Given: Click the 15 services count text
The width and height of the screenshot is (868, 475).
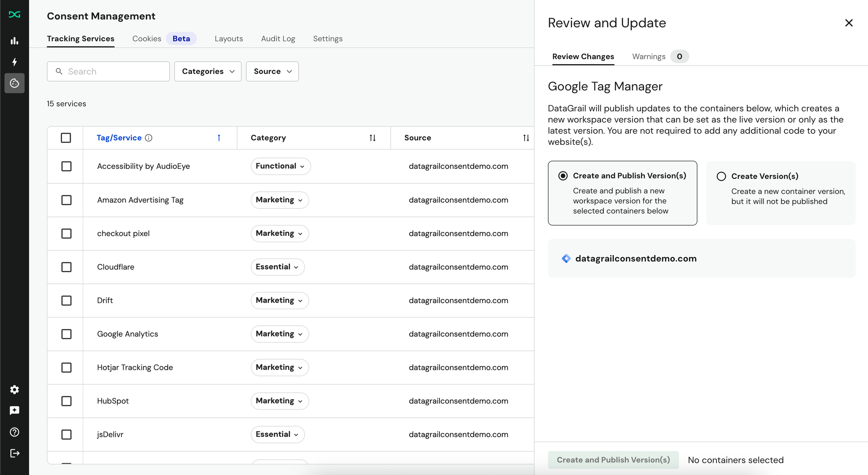Looking at the screenshot, I should click(66, 104).
